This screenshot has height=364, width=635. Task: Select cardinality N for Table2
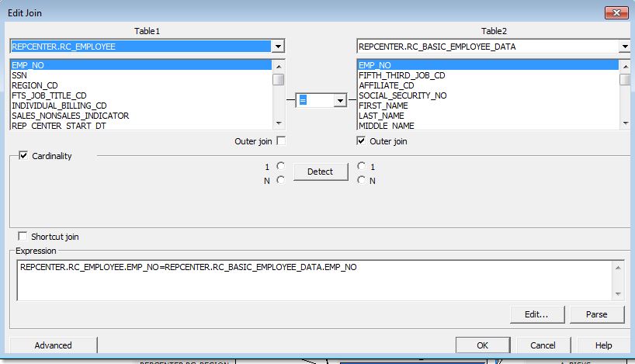pyautogui.click(x=362, y=180)
